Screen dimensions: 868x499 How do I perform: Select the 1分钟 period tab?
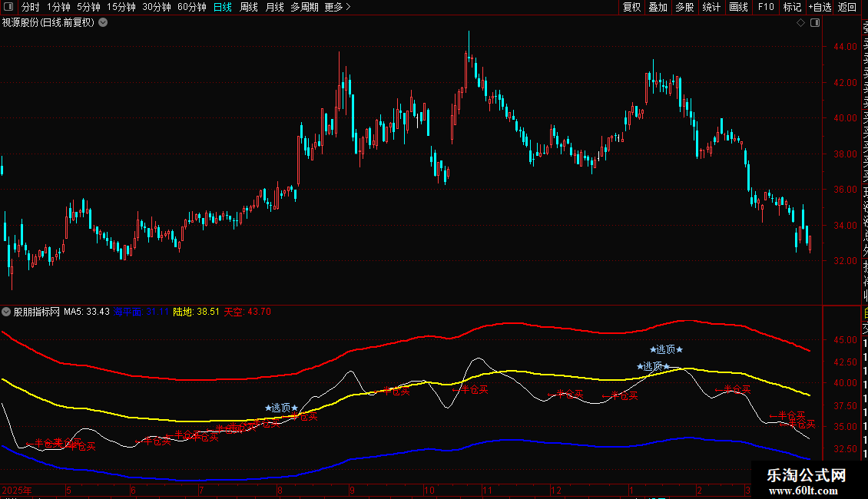click(58, 7)
